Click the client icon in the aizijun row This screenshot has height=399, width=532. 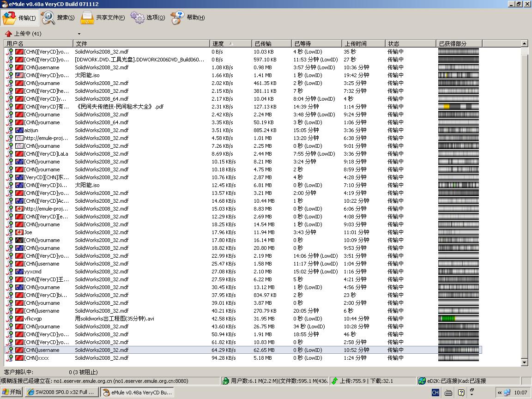click(x=10, y=130)
